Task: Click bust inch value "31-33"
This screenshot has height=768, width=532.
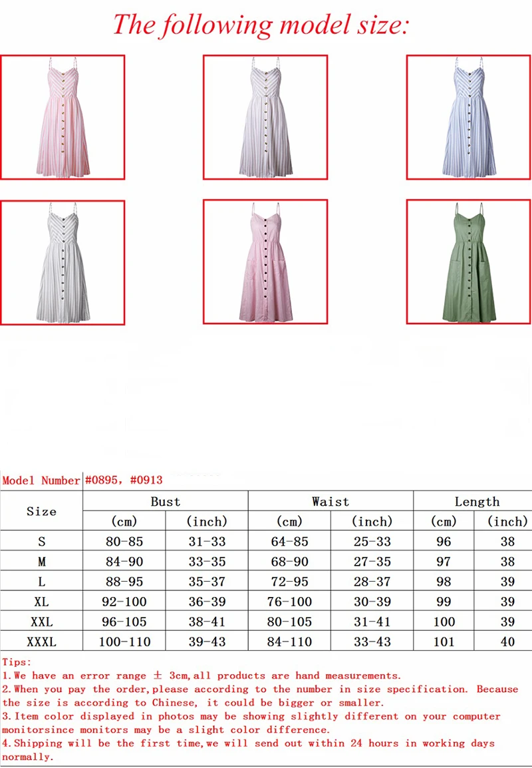Action: point(207,542)
